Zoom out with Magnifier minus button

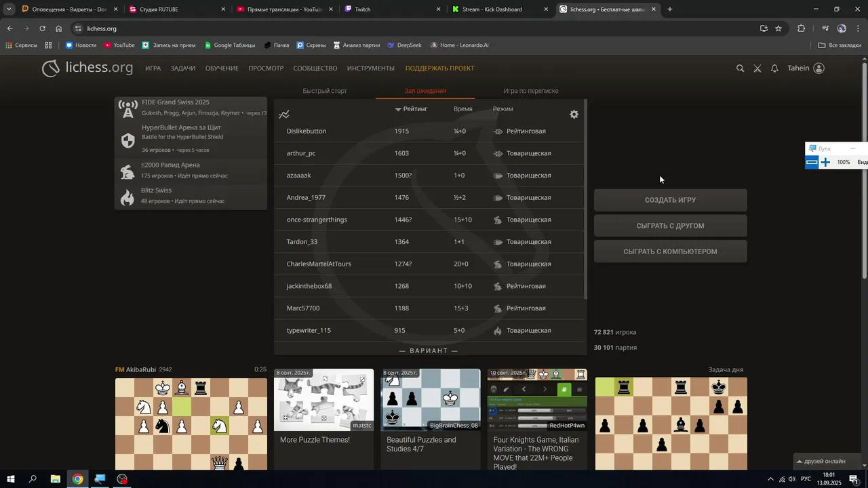(x=812, y=162)
